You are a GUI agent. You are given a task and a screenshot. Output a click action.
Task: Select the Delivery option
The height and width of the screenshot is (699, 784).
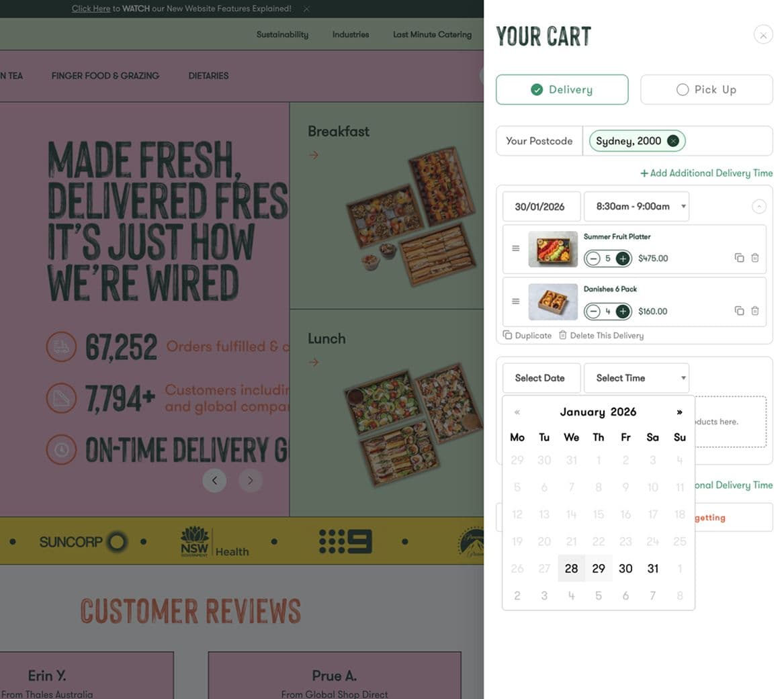pos(562,89)
